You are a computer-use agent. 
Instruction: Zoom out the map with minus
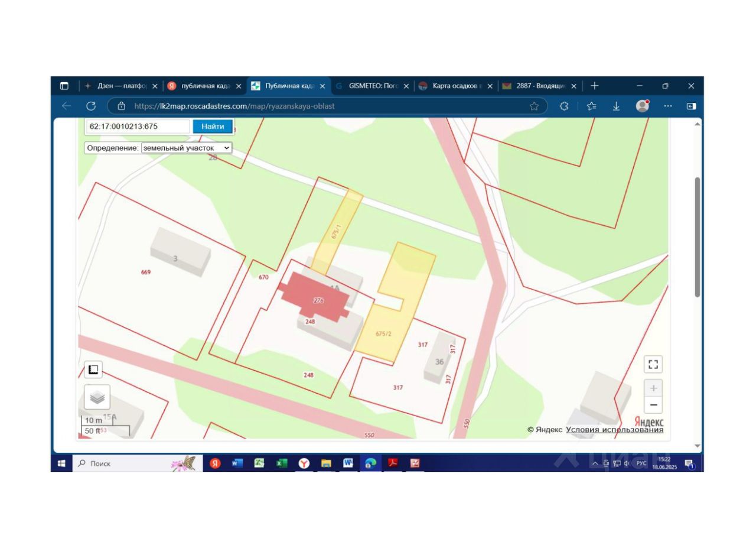[653, 405]
